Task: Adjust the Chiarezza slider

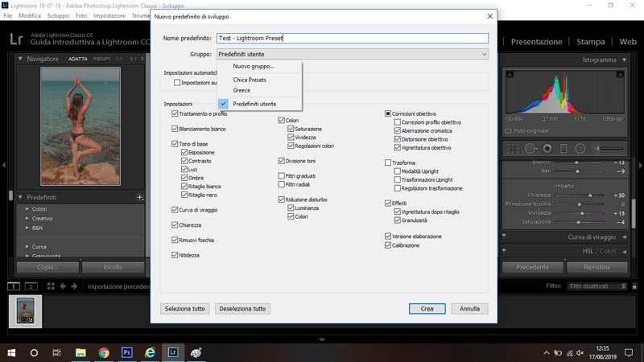Action: pyautogui.click(x=590, y=195)
